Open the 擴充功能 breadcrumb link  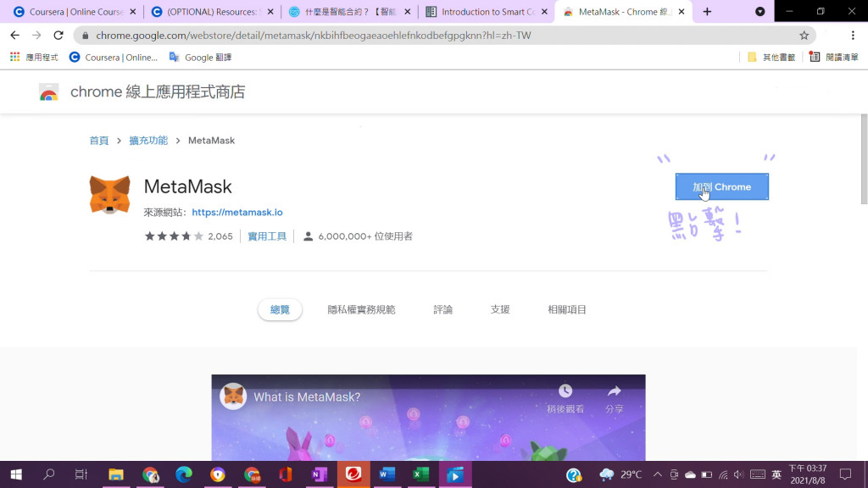[148, 141]
